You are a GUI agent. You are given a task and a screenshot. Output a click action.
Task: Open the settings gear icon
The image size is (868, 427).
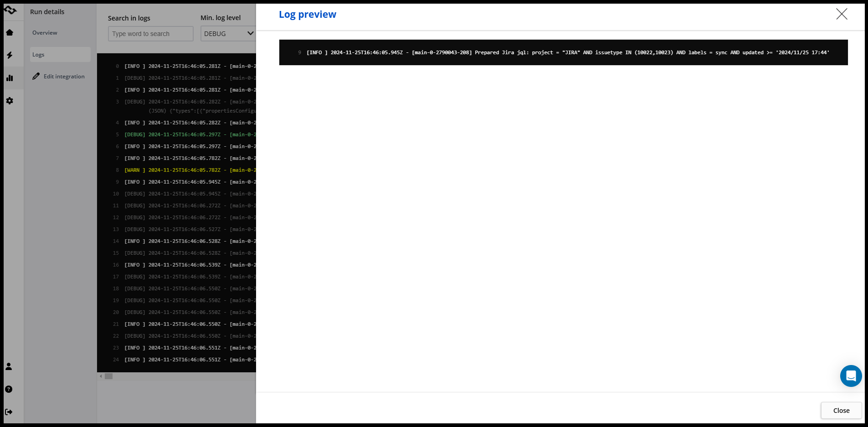10,101
